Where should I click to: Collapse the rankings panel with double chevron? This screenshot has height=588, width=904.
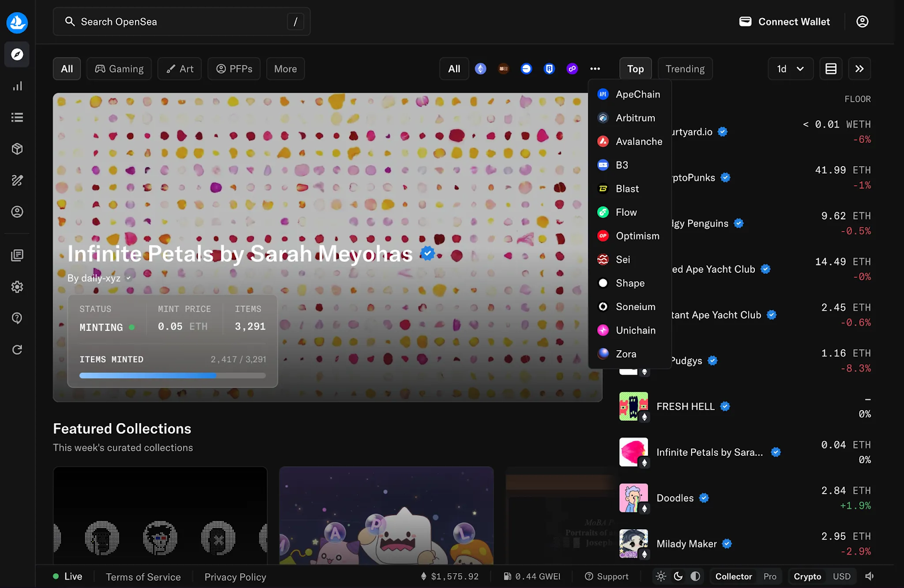point(859,69)
